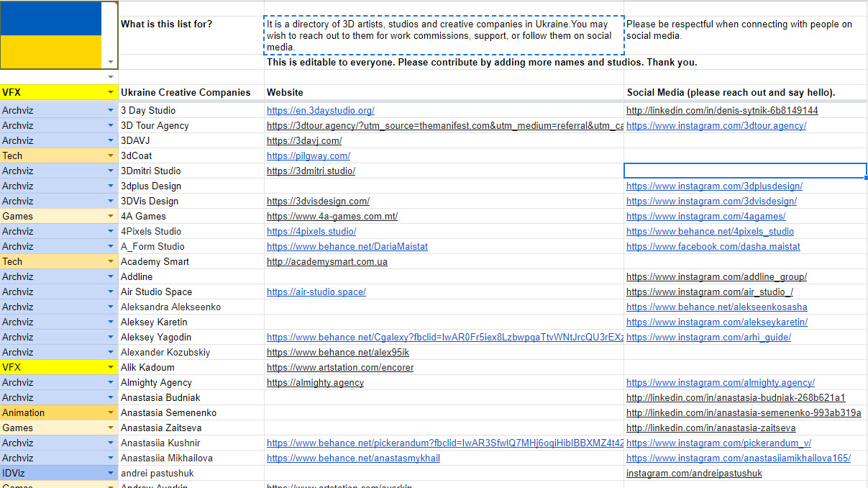
Task: Expand the category dropdown for 3dCoat row
Action: pos(111,155)
